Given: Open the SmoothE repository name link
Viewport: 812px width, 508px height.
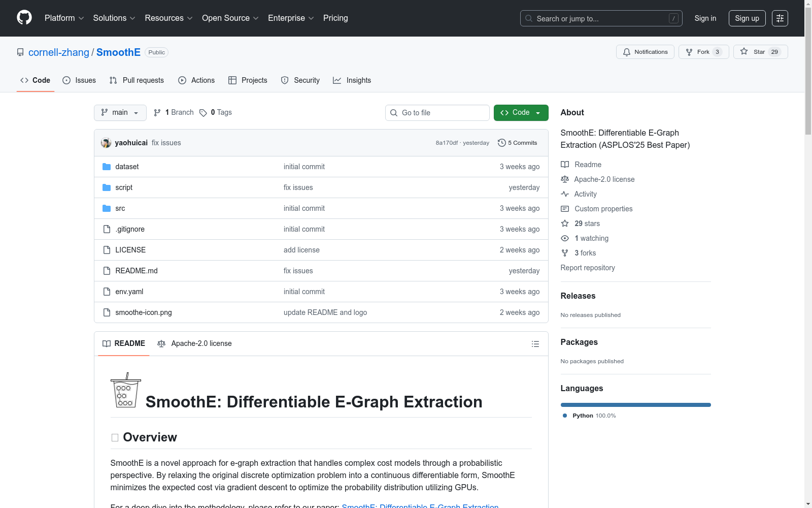Looking at the screenshot, I should tap(118, 52).
